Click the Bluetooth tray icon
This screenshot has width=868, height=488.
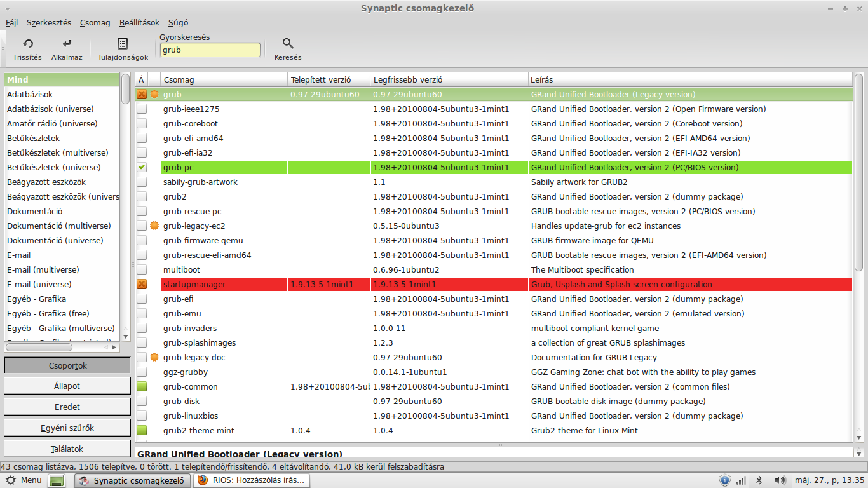(759, 480)
